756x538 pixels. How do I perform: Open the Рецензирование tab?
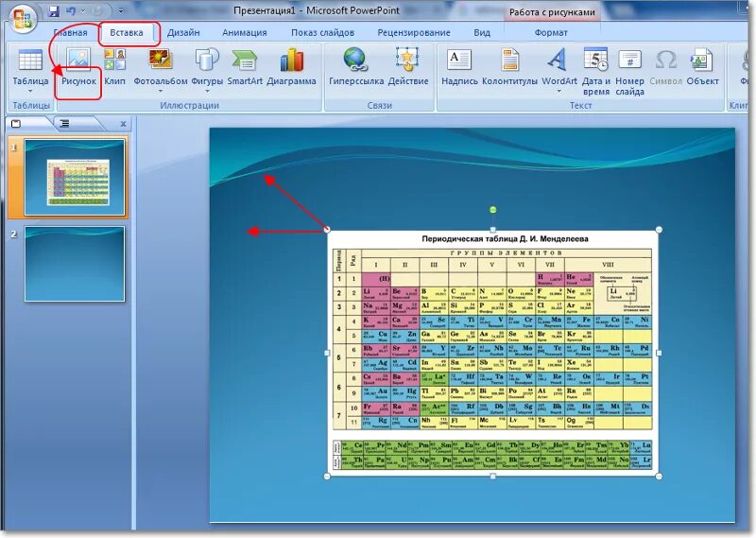[414, 32]
